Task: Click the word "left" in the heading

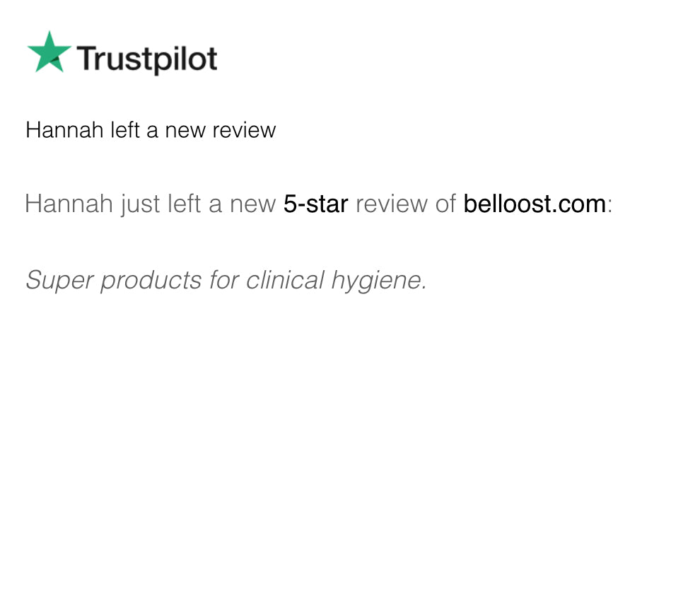Action: (124, 130)
